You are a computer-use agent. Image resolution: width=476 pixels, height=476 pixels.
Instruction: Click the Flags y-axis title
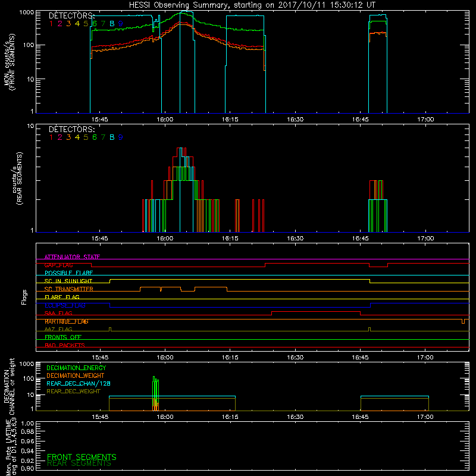(x=24, y=297)
